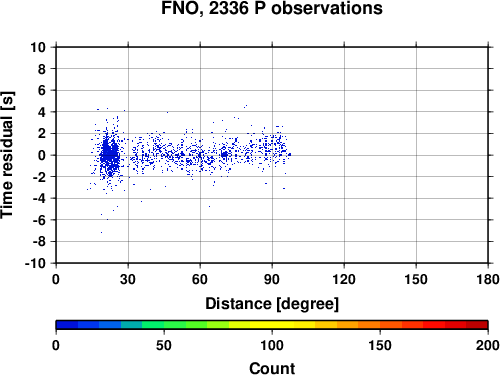Click the y-axis tick label -10

coord(35,263)
